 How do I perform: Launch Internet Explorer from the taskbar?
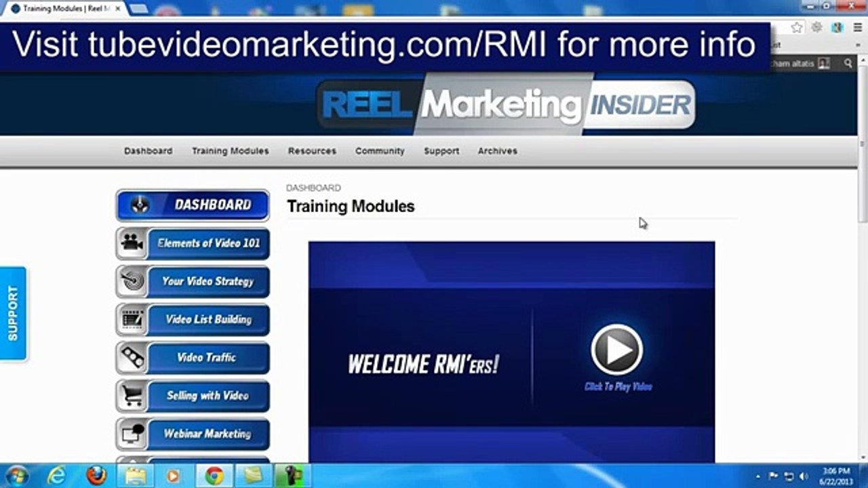pyautogui.click(x=57, y=476)
